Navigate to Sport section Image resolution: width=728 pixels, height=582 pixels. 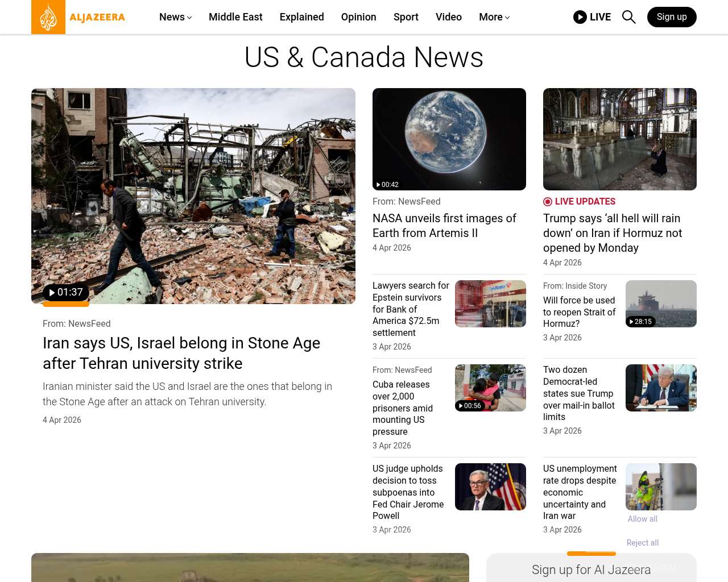[406, 17]
